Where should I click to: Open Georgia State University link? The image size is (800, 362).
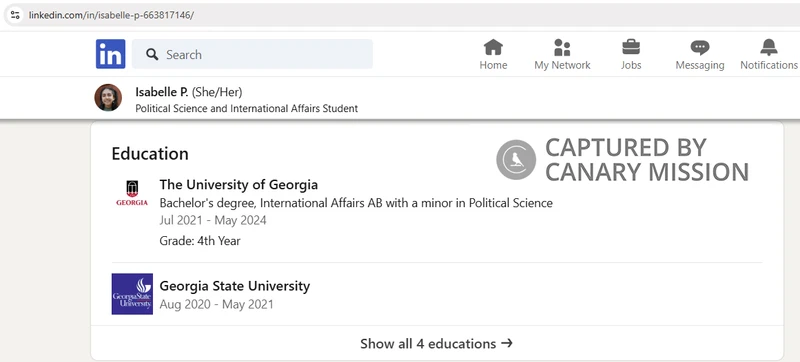click(235, 286)
